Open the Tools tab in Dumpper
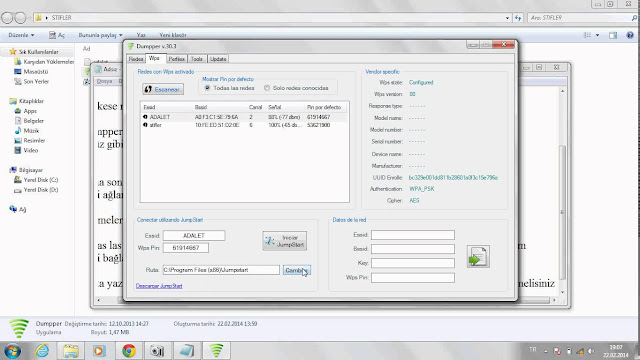The image size is (640, 360). coord(197,59)
